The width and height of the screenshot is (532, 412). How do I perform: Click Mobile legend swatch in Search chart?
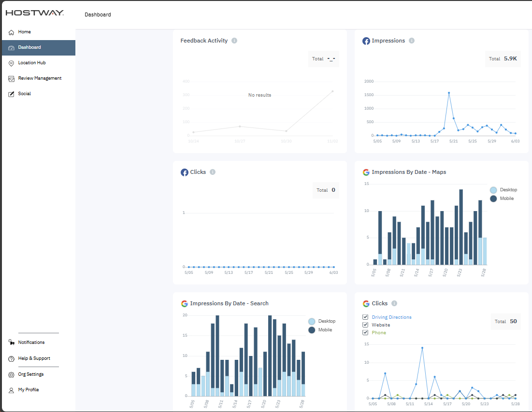point(312,330)
